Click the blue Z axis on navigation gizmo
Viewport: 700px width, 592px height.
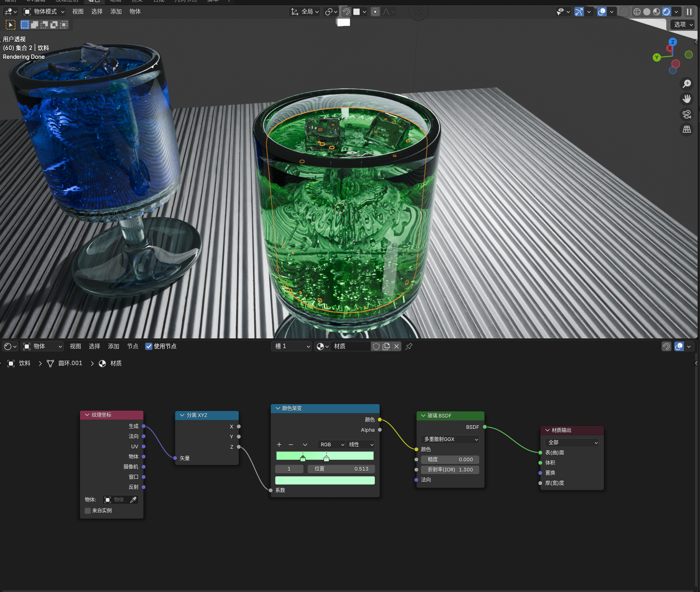pos(673,42)
